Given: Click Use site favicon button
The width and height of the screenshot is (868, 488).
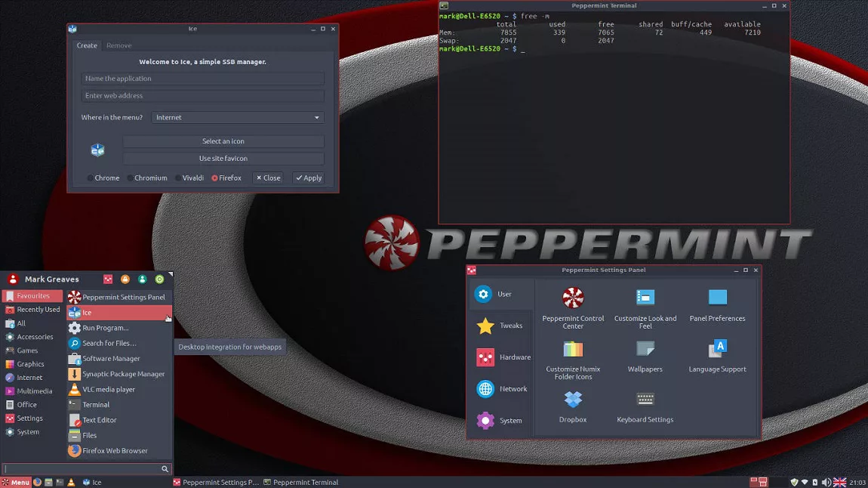Looking at the screenshot, I should tap(223, 159).
